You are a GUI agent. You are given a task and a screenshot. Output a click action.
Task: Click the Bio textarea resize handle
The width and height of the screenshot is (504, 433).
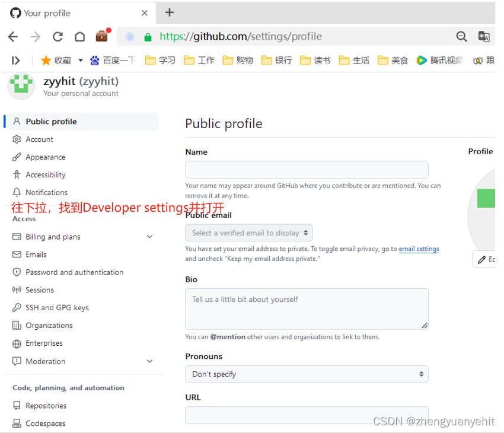[x=425, y=325]
